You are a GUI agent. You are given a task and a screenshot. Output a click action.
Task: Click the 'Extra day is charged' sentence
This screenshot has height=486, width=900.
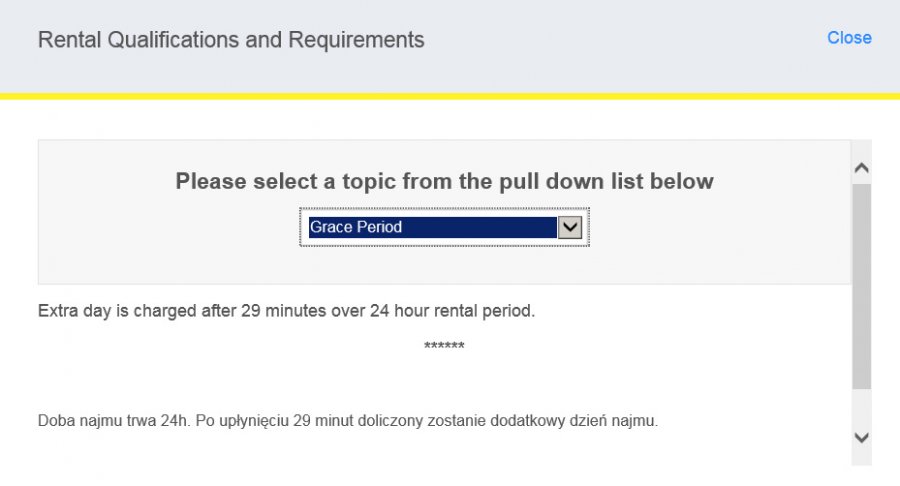[x=286, y=311]
